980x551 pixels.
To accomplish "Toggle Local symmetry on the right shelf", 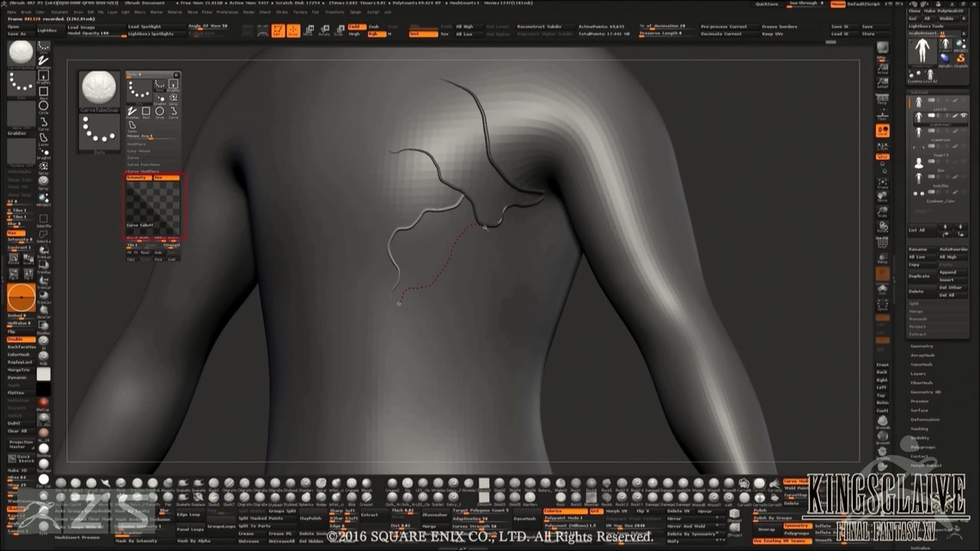I will click(x=883, y=132).
